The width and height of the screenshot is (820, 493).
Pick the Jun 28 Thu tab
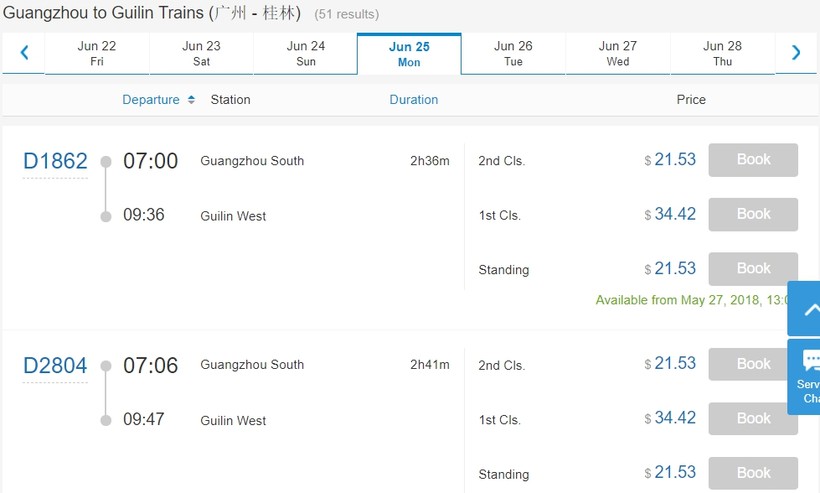click(x=722, y=54)
